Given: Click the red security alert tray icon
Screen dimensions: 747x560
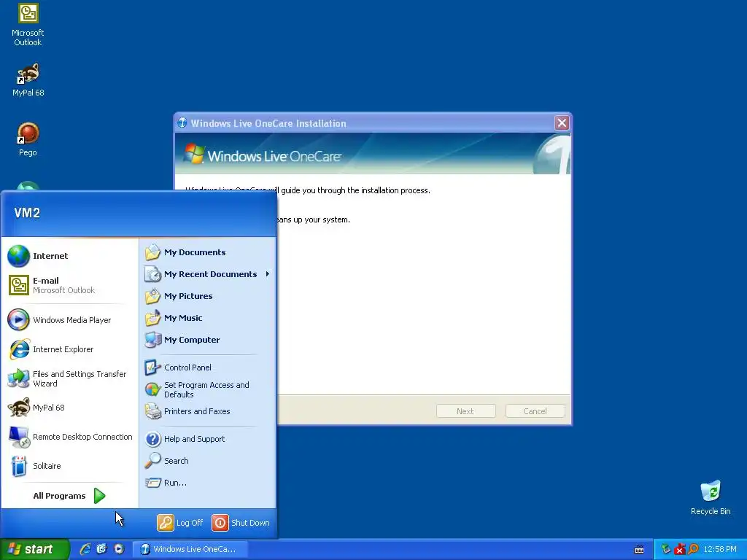Looking at the screenshot, I should tap(679, 549).
